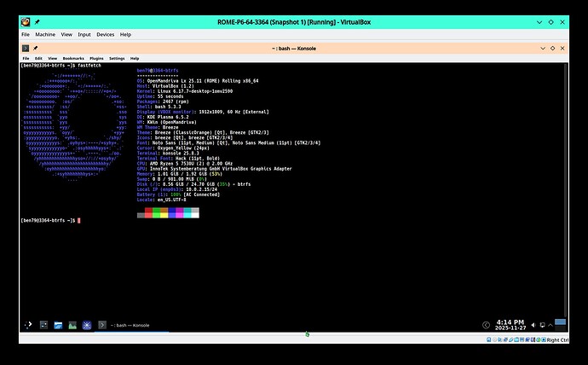This screenshot has width=588, height=365.
Task: Maximize the VirtualBox window
Action: [x=551, y=22]
